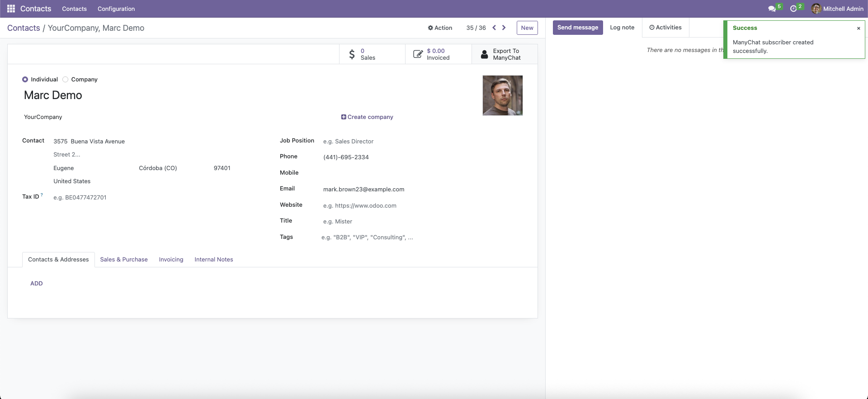Select the Individual radio option
Viewport: 868px width, 399px height.
click(25, 79)
